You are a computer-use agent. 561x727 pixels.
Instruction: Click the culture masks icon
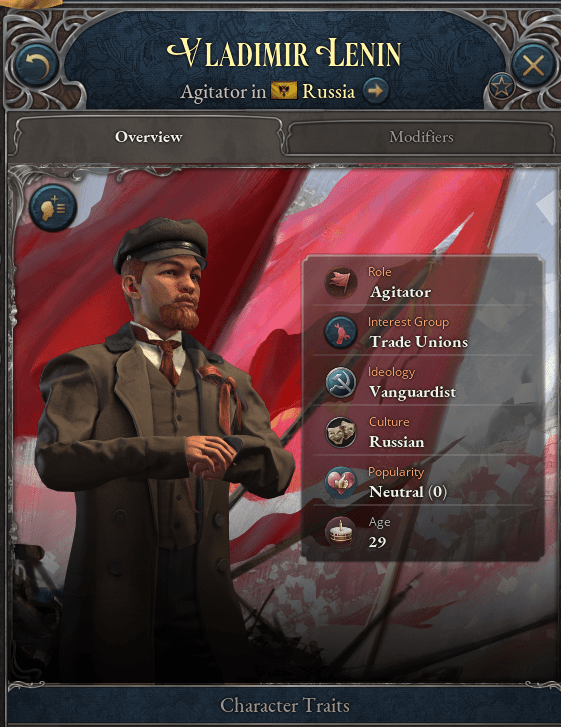click(340, 432)
